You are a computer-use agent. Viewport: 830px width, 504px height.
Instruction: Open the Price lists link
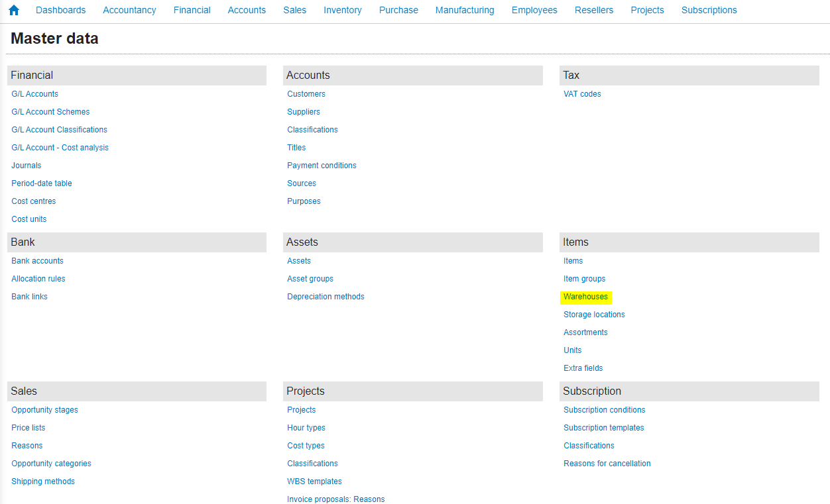tap(28, 428)
